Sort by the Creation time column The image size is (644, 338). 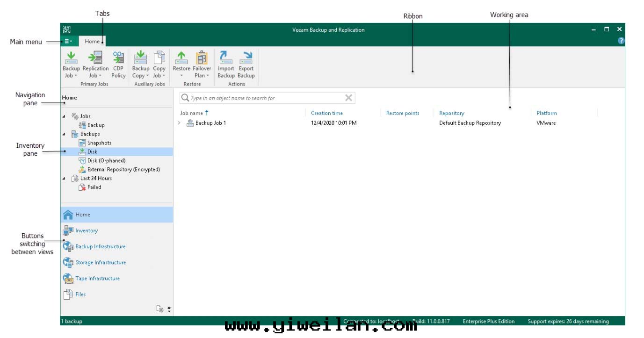click(x=327, y=113)
